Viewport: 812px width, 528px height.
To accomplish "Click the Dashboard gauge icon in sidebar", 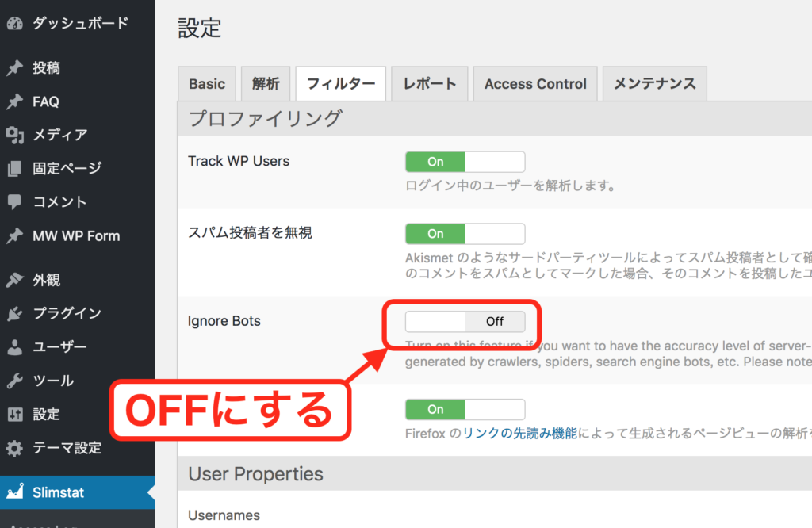I will pos(14,23).
